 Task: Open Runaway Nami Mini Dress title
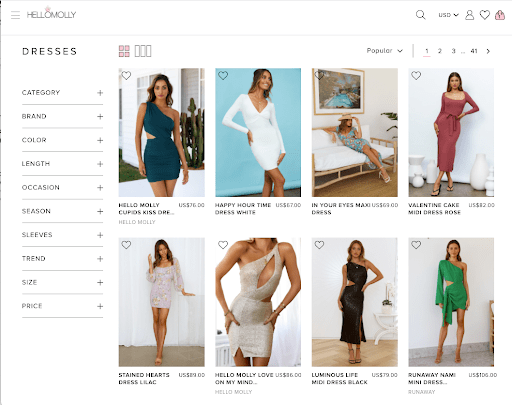point(432,378)
